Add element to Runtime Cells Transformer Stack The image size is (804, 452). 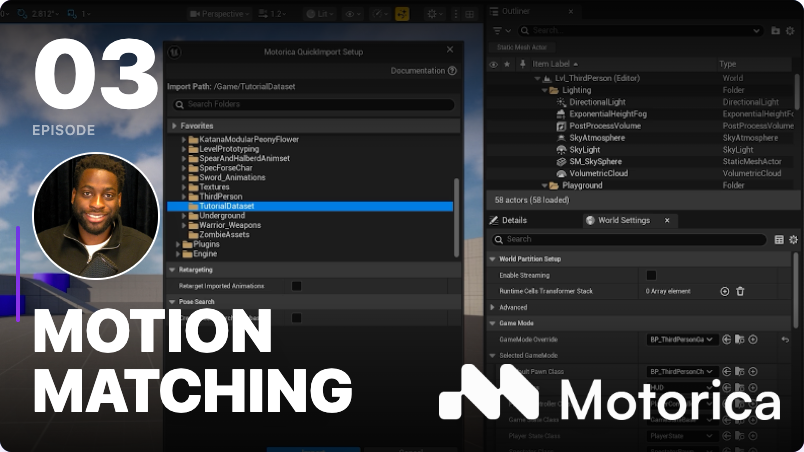click(x=725, y=291)
